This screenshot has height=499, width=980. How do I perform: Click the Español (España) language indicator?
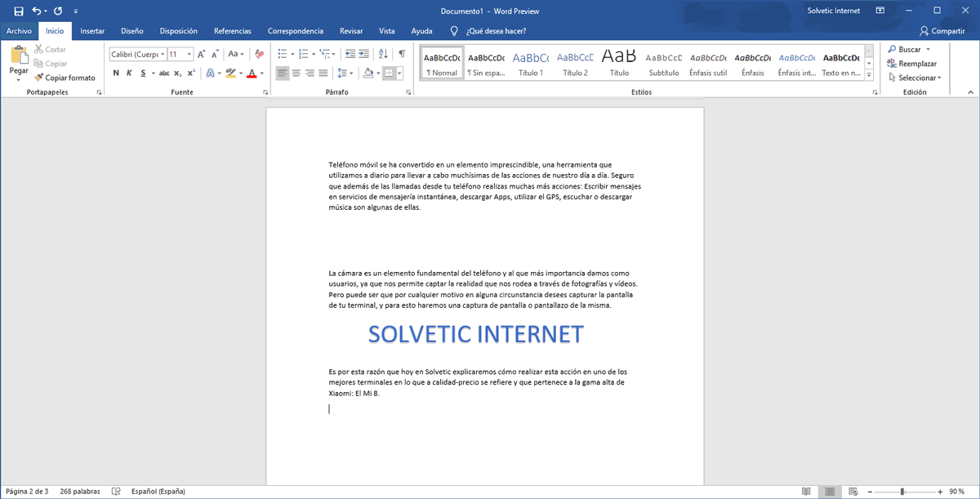(158, 492)
